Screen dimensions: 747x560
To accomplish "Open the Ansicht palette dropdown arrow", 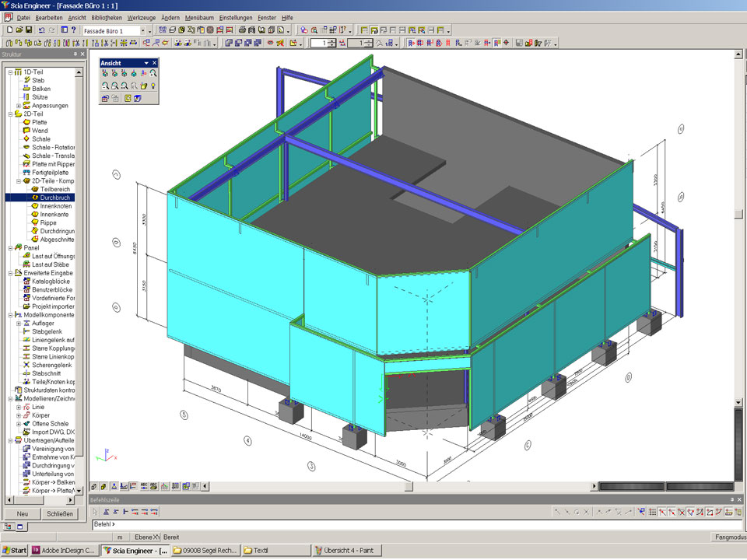I will (146, 63).
